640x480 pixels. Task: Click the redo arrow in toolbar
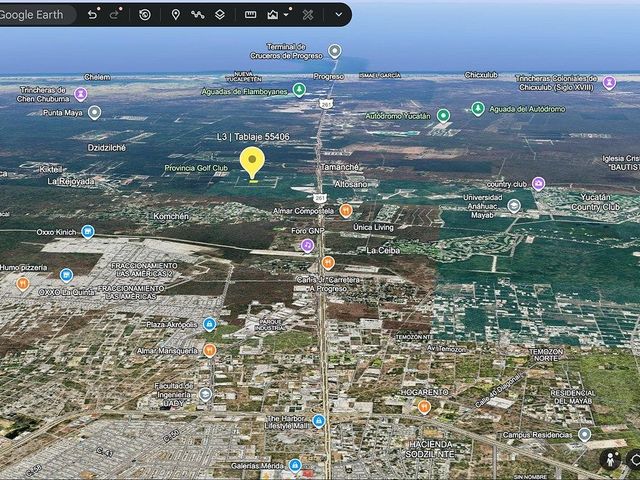click(115, 15)
